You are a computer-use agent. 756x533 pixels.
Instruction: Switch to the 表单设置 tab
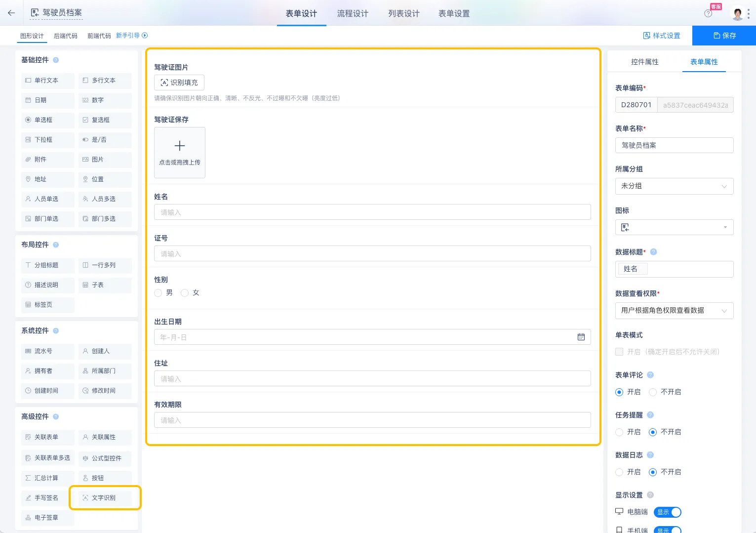pos(454,13)
